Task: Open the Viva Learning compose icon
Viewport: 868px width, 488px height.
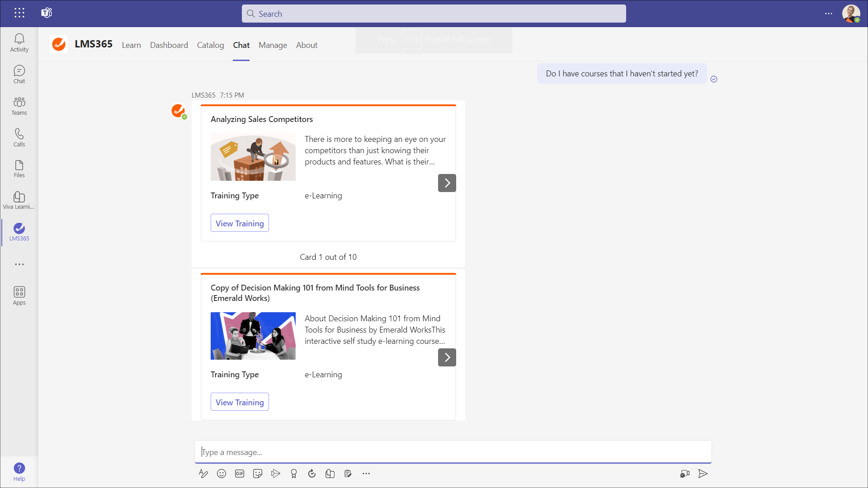Action: tap(330, 474)
